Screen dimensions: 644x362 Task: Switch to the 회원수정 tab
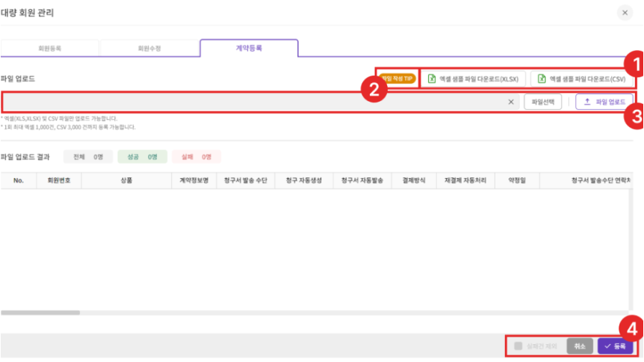click(x=149, y=48)
